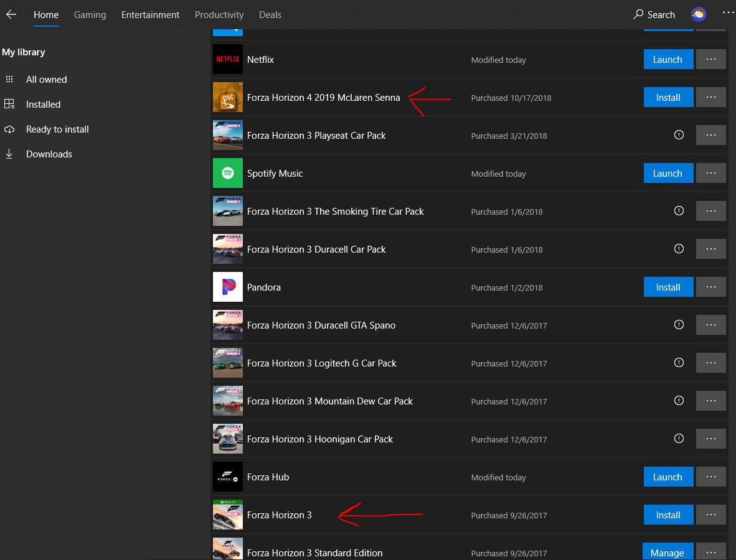Open more options for Forza Horizon 4 McLaren Senna

point(711,97)
